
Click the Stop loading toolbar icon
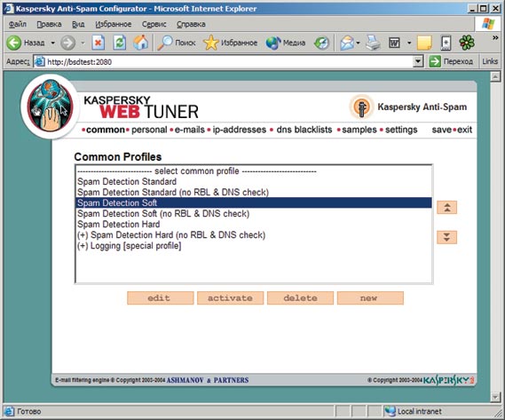[98, 43]
